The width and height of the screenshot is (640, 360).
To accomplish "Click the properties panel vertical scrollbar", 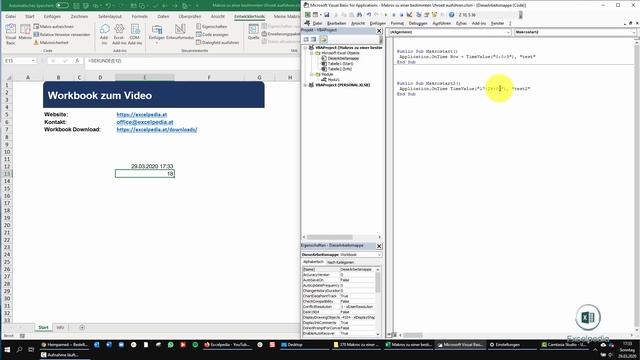I will tap(378, 282).
